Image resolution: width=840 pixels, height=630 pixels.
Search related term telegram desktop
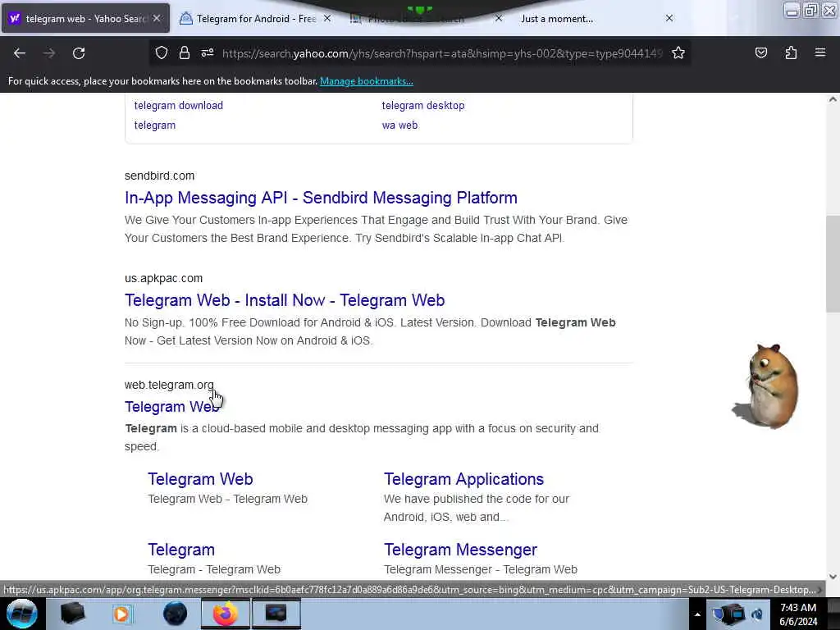coord(423,106)
